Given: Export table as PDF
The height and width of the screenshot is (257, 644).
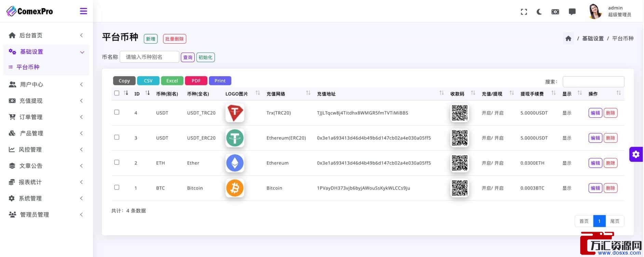Looking at the screenshot, I should click(x=196, y=81).
